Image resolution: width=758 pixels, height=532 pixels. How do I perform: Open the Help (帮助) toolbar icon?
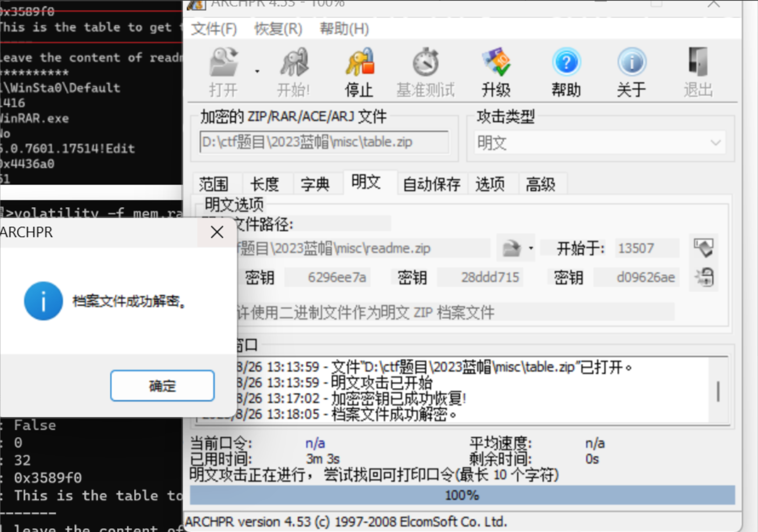click(x=566, y=72)
